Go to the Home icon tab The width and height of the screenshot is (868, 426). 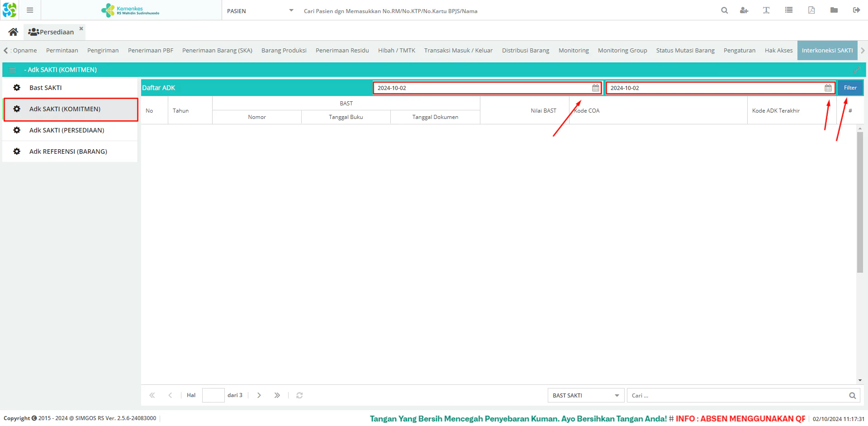tap(13, 32)
